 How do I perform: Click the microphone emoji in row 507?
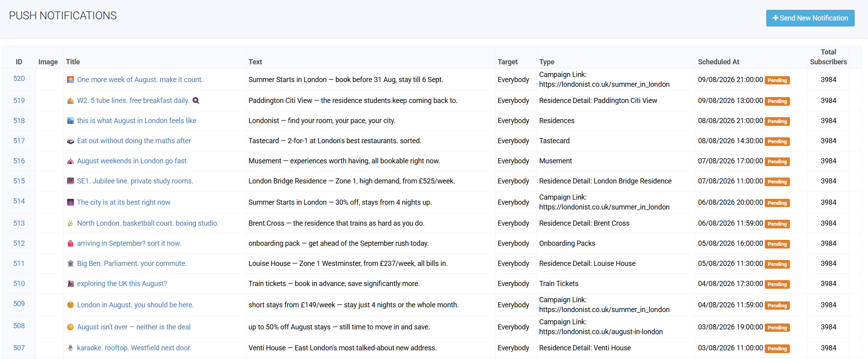coord(71,348)
